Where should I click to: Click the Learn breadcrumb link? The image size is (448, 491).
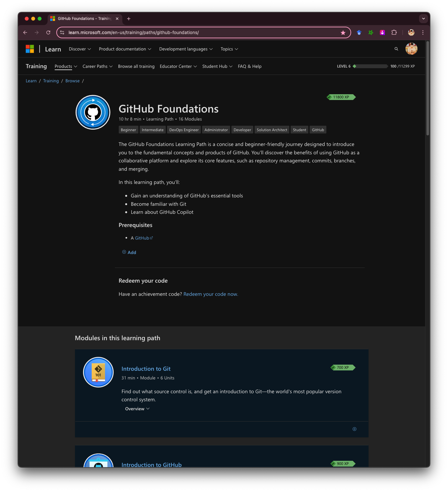pos(31,81)
